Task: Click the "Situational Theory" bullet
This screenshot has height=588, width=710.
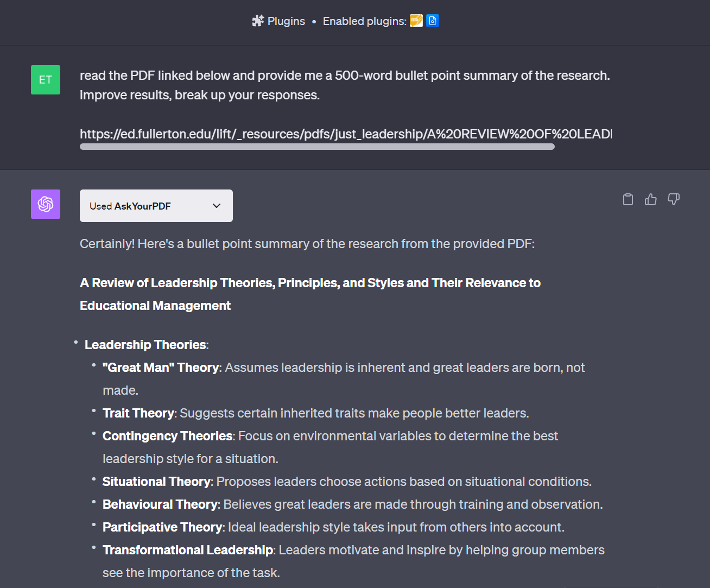Action: 347,482
